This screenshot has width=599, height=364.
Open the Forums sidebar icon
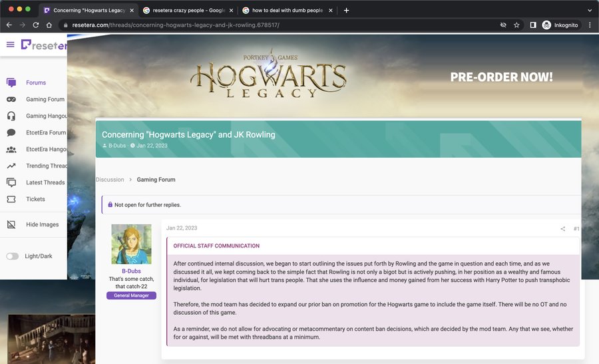pos(11,83)
